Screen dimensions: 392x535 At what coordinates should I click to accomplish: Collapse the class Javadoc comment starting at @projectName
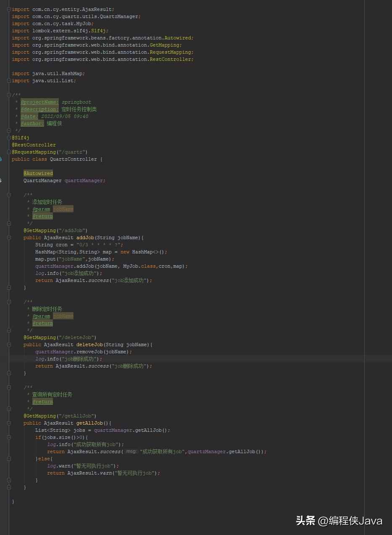click(9, 95)
